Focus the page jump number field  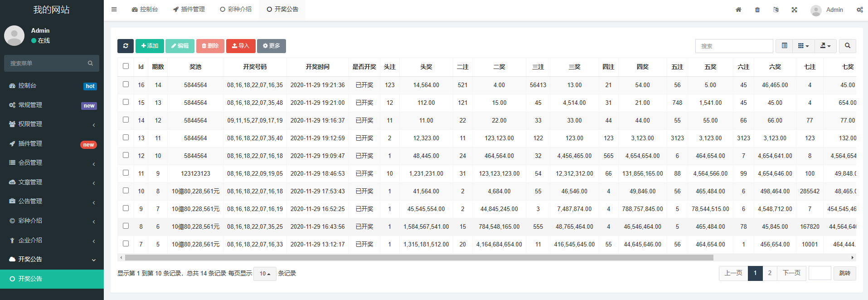(820, 273)
